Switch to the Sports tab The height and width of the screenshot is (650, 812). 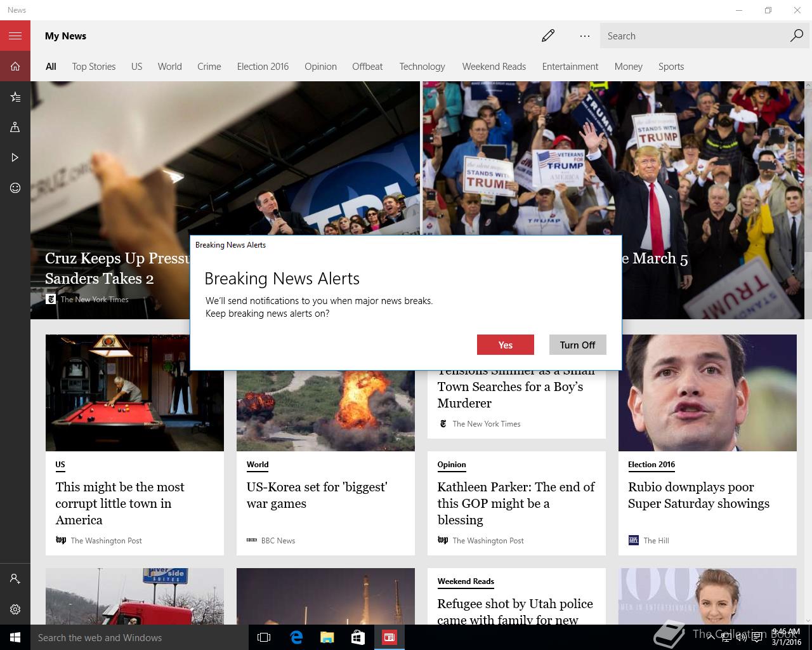(x=671, y=66)
